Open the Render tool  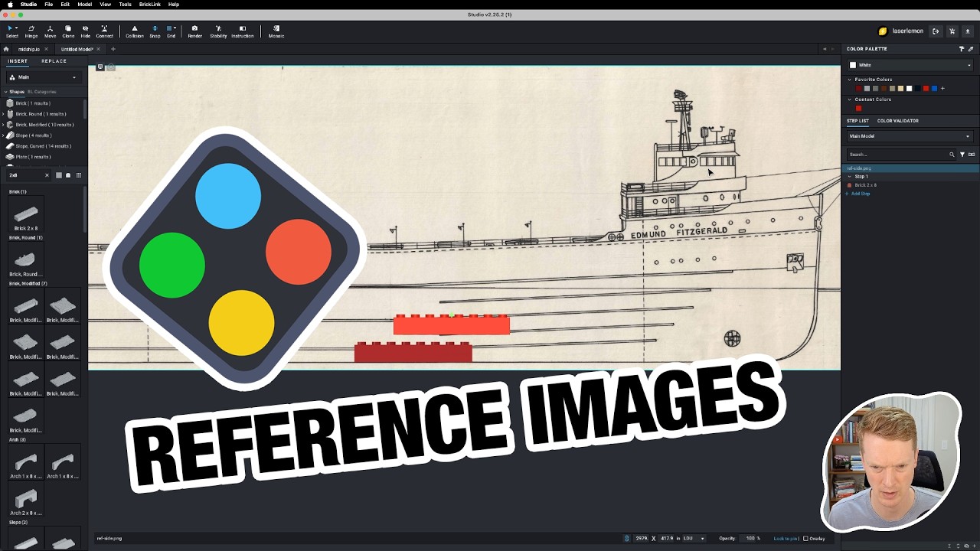point(194,31)
